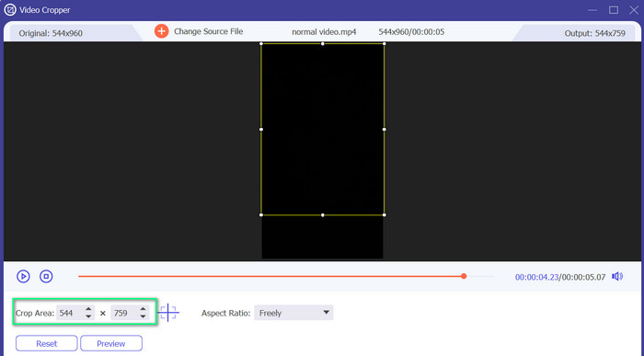This screenshot has width=644, height=356.
Task: Center the crop area with the crosshair icon
Action: tap(168, 313)
